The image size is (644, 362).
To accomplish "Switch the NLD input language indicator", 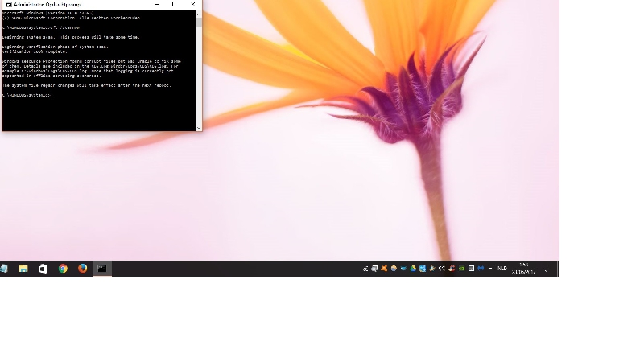I will pos(502,269).
